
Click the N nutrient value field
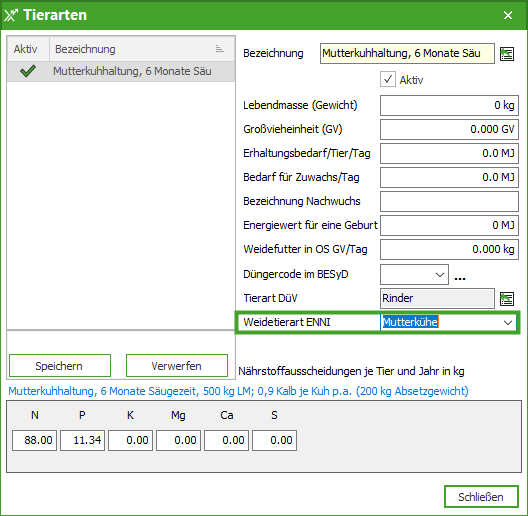34,440
